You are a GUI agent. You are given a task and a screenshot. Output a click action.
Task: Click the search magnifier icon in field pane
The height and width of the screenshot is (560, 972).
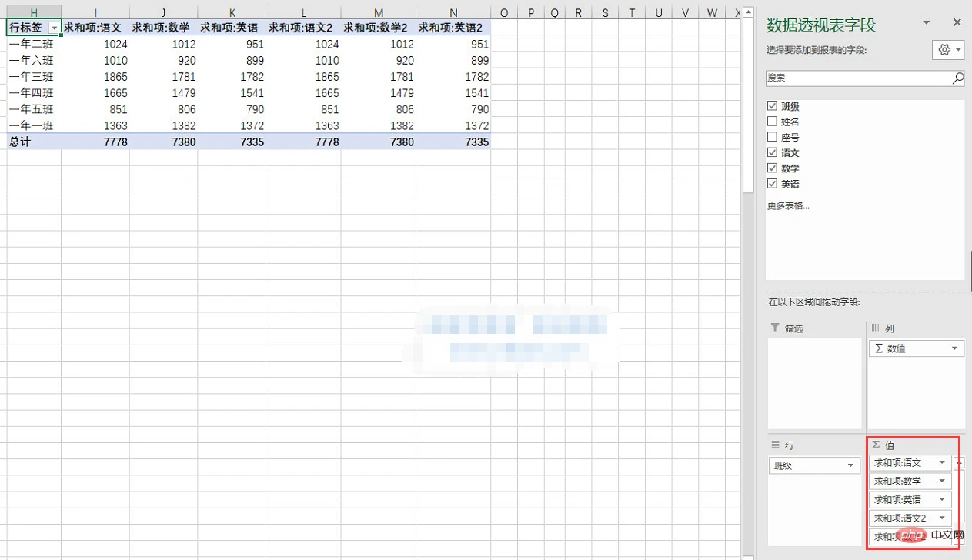click(957, 78)
